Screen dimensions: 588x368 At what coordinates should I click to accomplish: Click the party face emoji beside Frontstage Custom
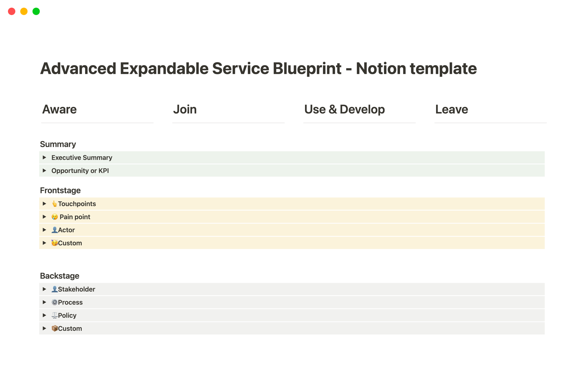(55, 243)
